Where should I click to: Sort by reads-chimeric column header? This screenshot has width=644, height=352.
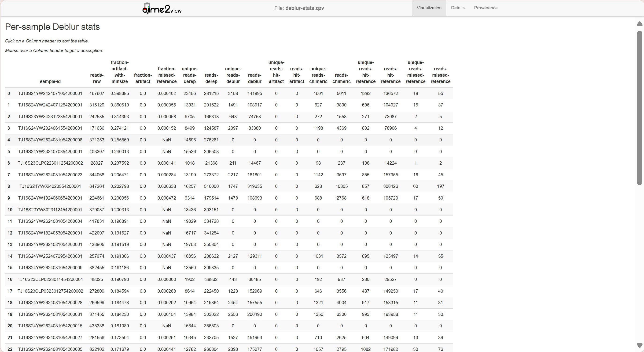pyautogui.click(x=341, y=78)
